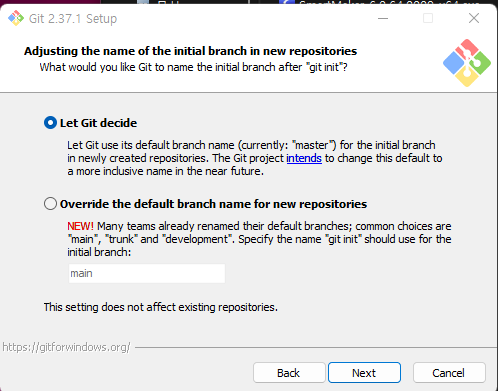This screenshot has width=498, height=391.
Task: Click the initial branch name field showing main
Action: pyautogui.click(x=147, y=274)
